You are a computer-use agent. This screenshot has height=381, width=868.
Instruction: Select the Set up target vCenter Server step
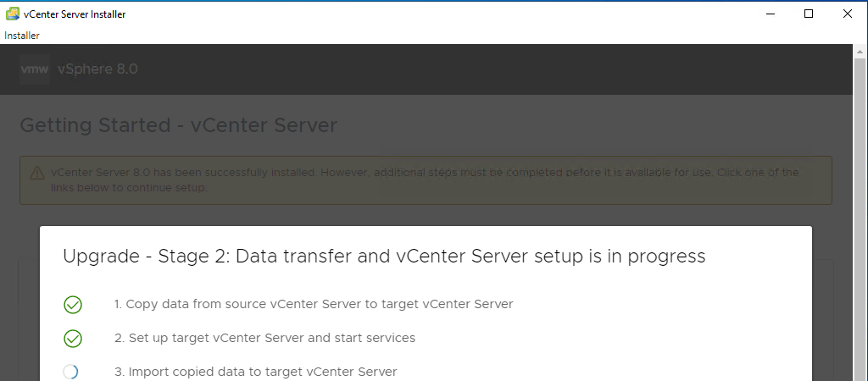(264, 338)
